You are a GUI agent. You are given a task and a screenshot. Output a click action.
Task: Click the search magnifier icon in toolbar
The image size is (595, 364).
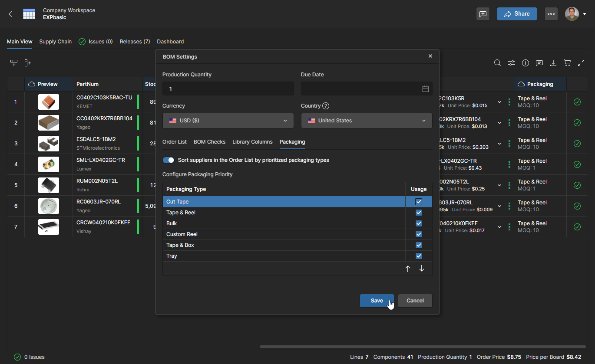[x=498, y=63]
